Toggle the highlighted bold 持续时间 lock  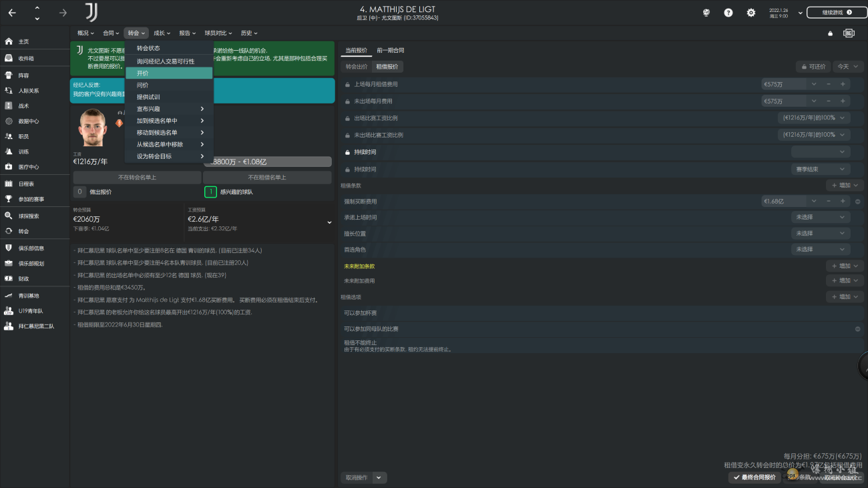(x=347, y=152)
